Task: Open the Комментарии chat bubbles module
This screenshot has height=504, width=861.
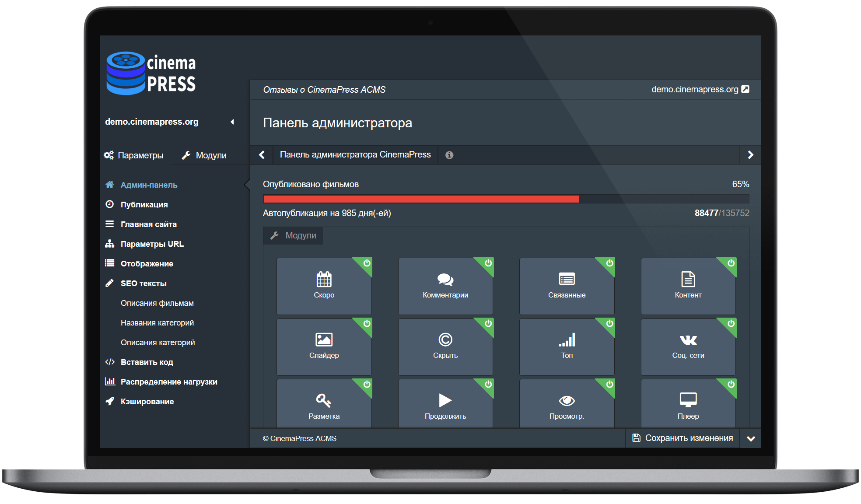Action: click(x=445, y=286)
